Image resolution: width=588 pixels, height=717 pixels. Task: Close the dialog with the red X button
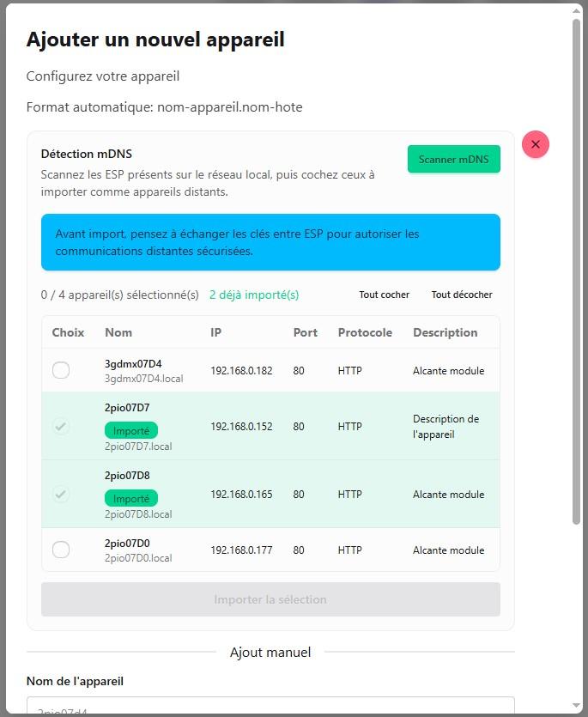[x=536, y=144]
